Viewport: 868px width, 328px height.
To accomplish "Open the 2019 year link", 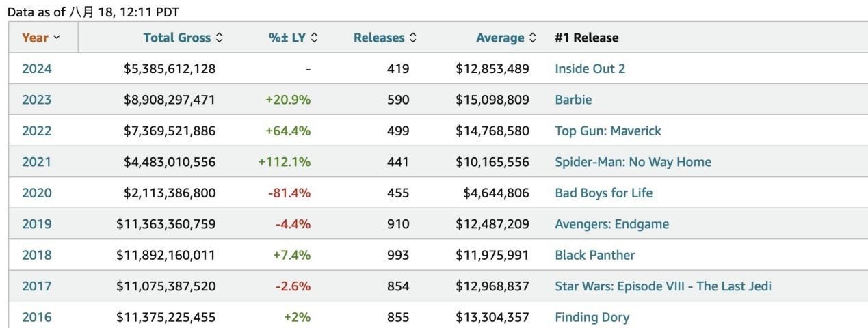I will coord(37,224).
